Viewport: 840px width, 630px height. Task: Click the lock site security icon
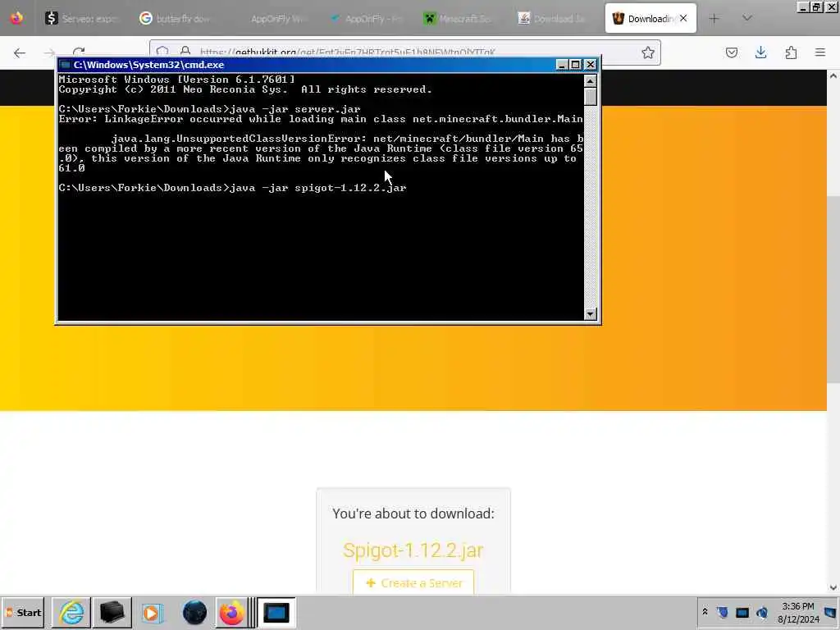click(x=185, y=51)
